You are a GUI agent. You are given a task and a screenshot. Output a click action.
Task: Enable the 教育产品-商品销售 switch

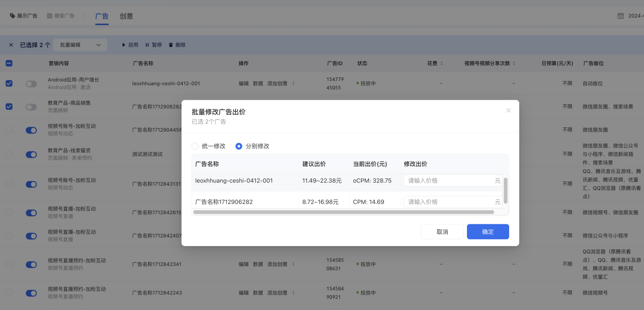coord(31,107)
